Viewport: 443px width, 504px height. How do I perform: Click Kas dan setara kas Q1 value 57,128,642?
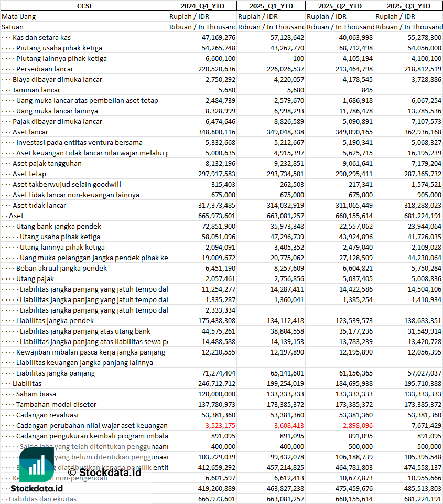[287, 38]
